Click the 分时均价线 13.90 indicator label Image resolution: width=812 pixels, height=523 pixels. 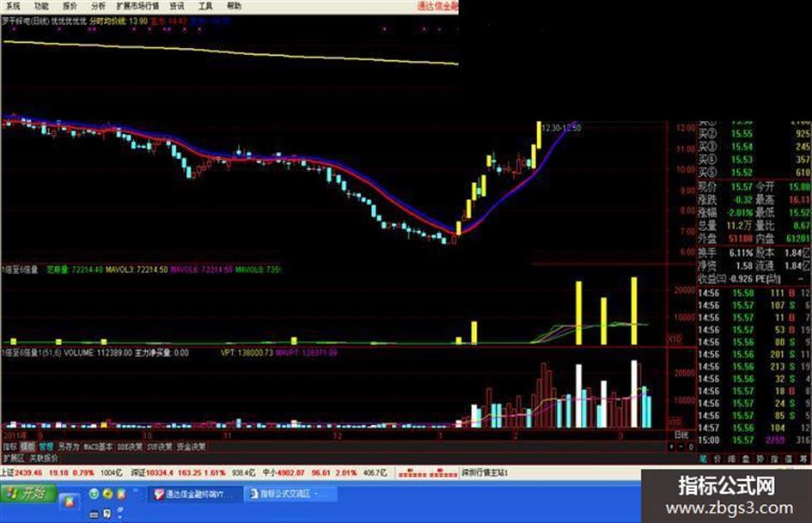tap(118, 21)
